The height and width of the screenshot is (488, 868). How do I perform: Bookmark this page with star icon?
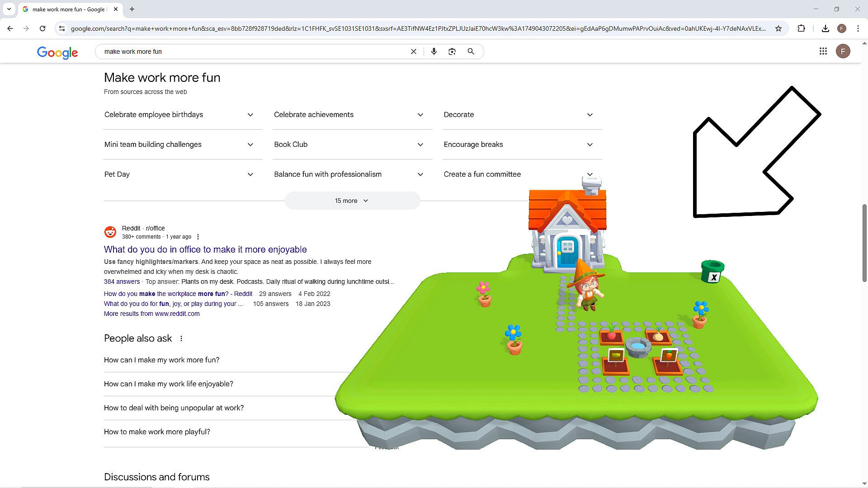coord(778,28)
